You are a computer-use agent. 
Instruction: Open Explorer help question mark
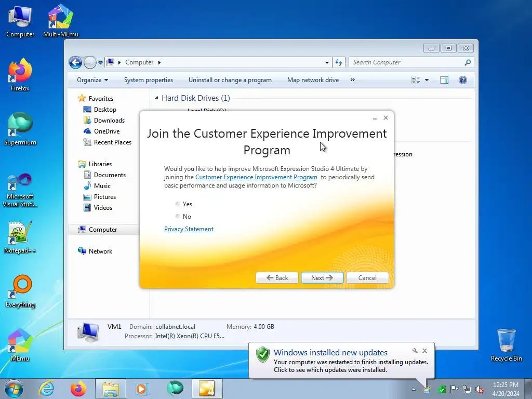[x=463, y=80]
